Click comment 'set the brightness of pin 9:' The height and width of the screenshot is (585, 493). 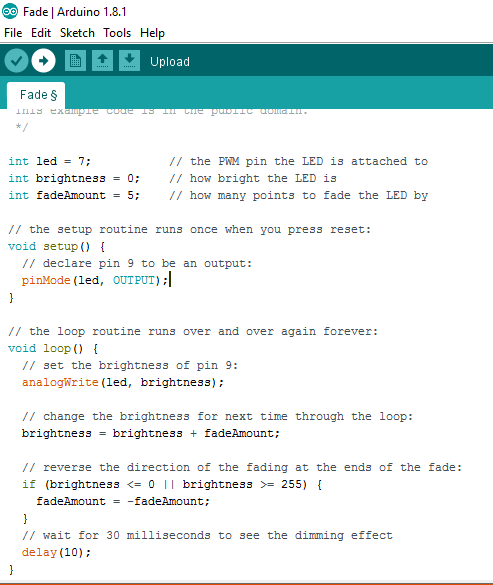[130, 365]
